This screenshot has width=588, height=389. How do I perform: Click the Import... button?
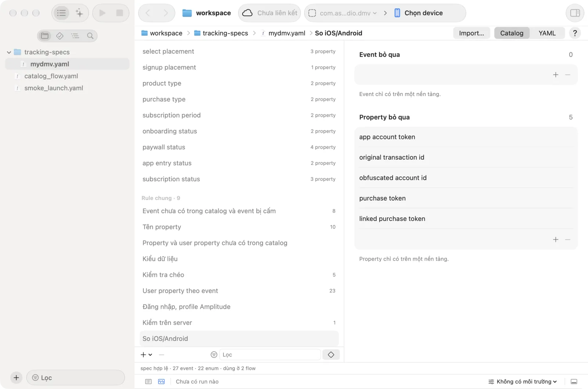(x=472, y=33)
